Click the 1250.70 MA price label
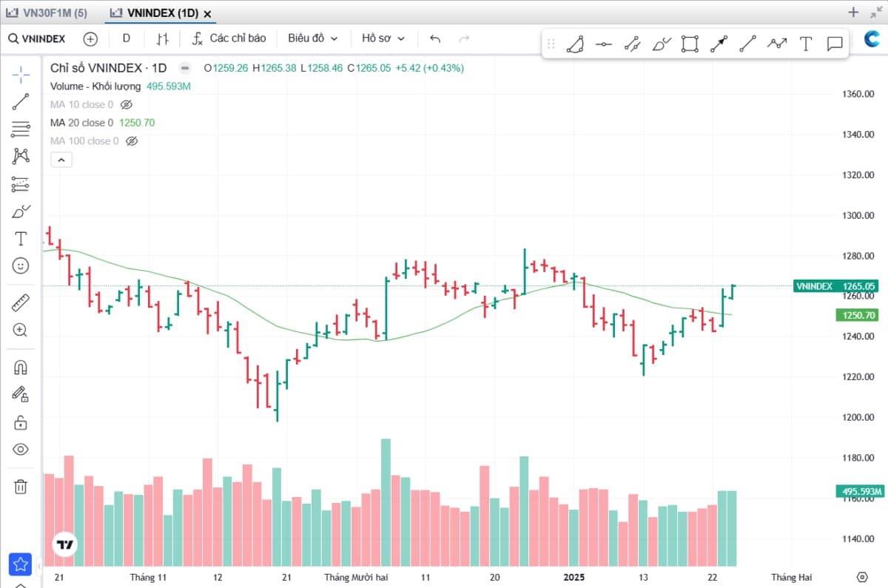The height and width of the screenshot is (588, 888). 858,315
